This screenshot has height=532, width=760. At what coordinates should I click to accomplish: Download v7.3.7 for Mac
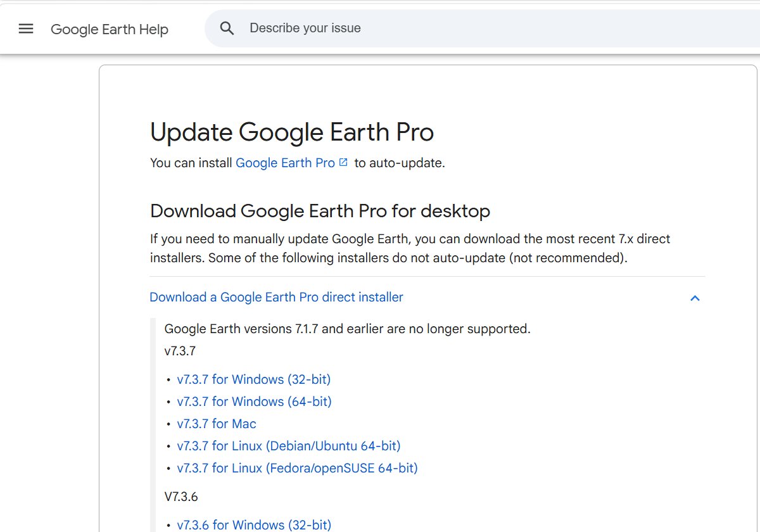point(217,424)
